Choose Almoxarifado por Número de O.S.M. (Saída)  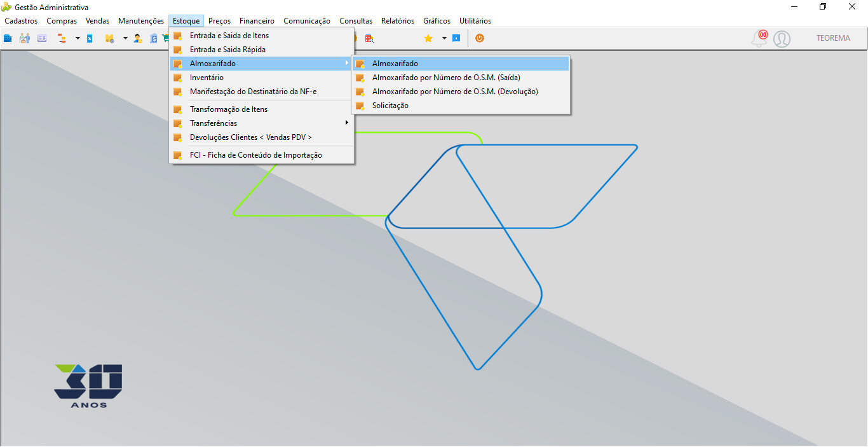[x=461, y=78]
